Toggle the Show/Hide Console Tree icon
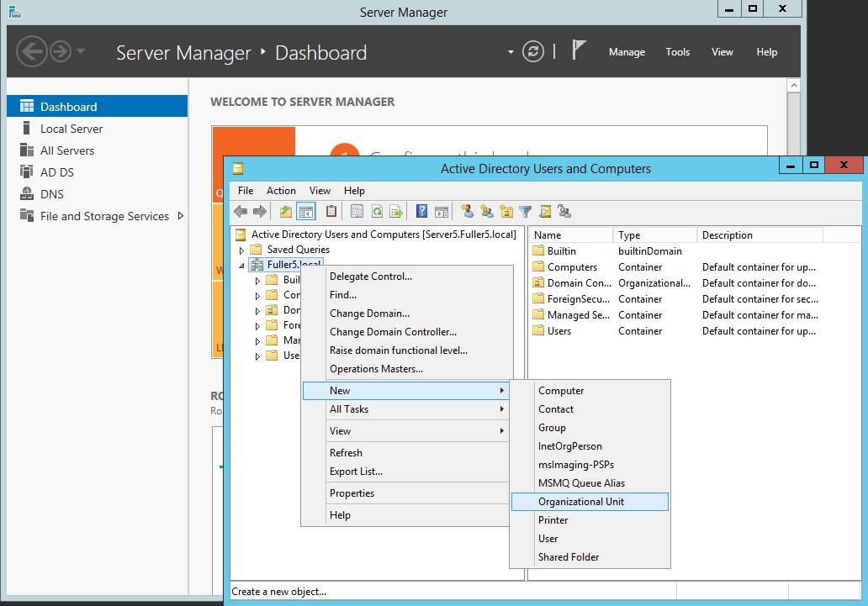This screenshot has width=868, height=606. 306,212
